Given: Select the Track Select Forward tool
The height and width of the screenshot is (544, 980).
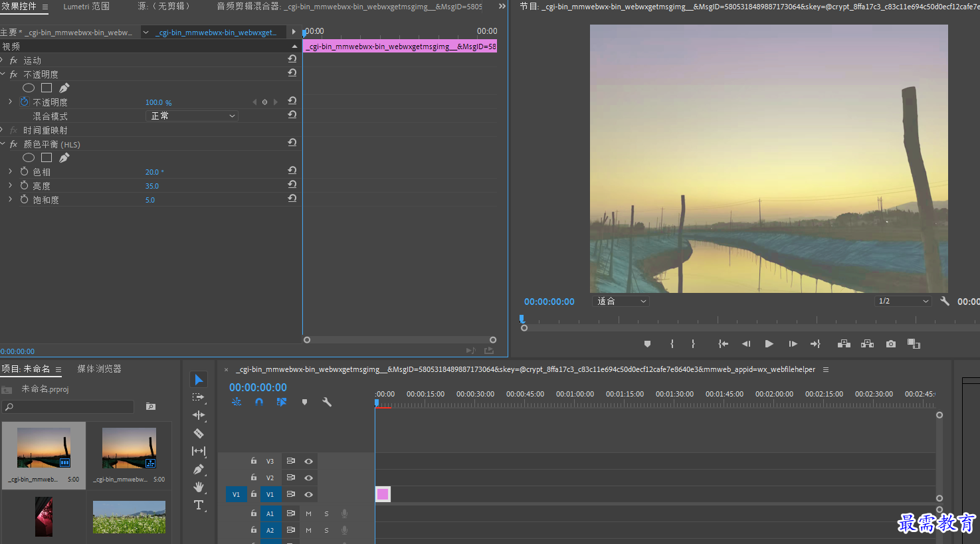Looking at the screenshot, I should [198, 397].
